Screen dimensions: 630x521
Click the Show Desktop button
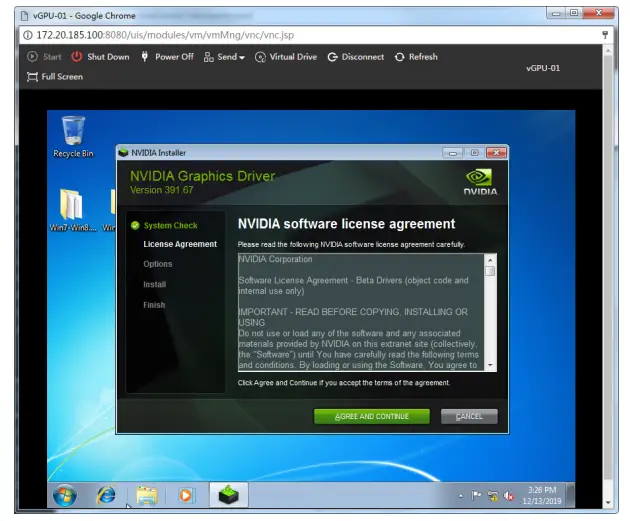[x=570, y=495]
